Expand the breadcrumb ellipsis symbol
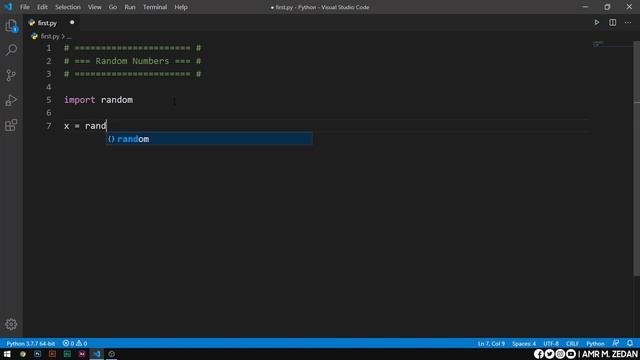640x360 pixels. [69, 36]
